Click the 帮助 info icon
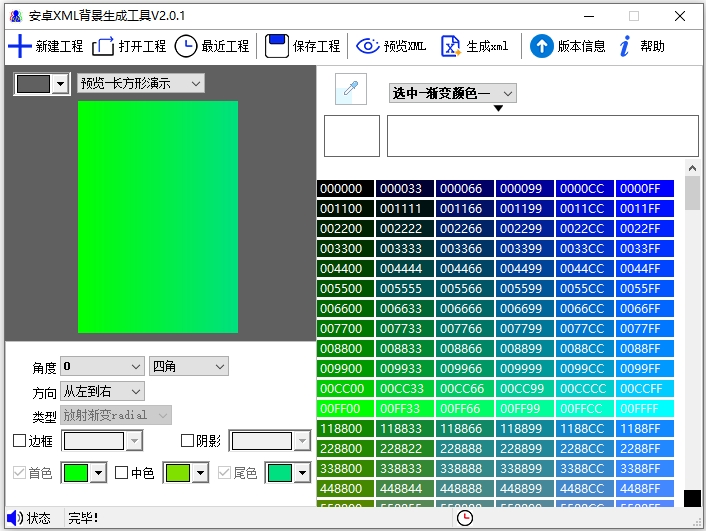Viewport: 706px width, 531px height. coord(625,46)
